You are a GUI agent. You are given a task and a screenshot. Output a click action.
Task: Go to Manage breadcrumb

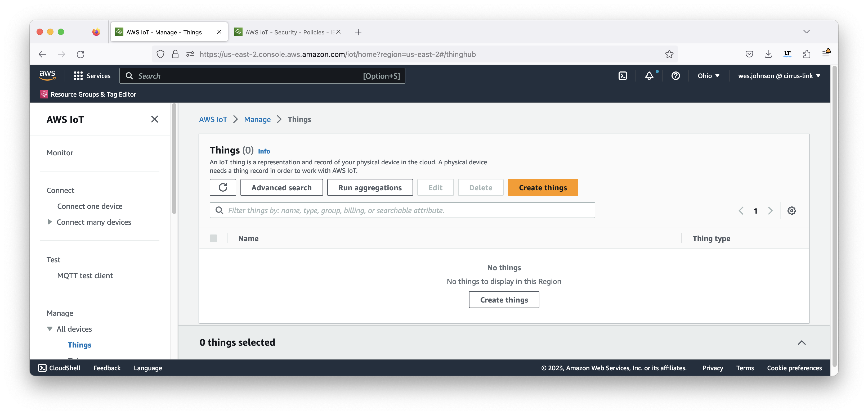click(257, 119)
